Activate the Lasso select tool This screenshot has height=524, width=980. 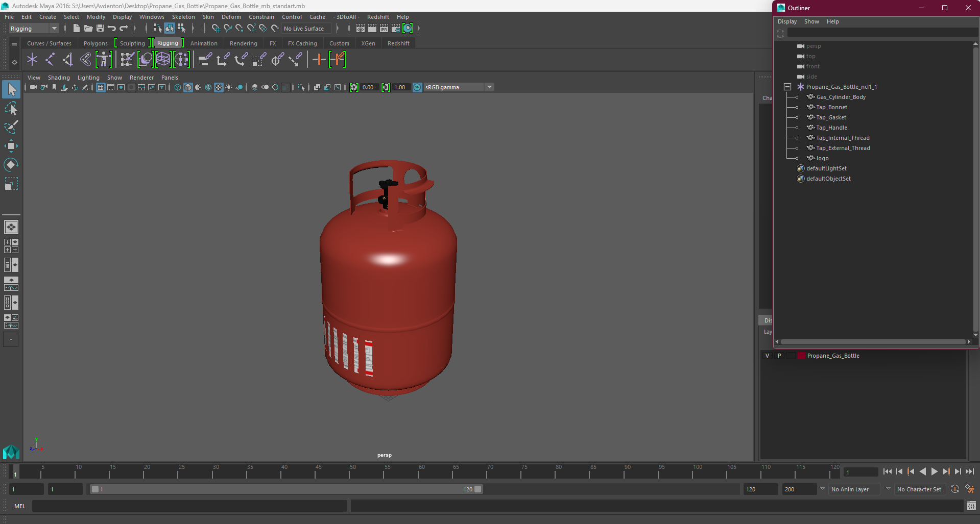pyautogui.click(x=11, y=108)
